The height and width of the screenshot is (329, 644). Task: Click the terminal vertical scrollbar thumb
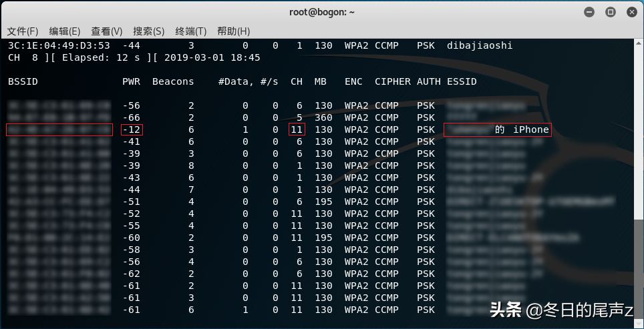[x=639, y=270]
